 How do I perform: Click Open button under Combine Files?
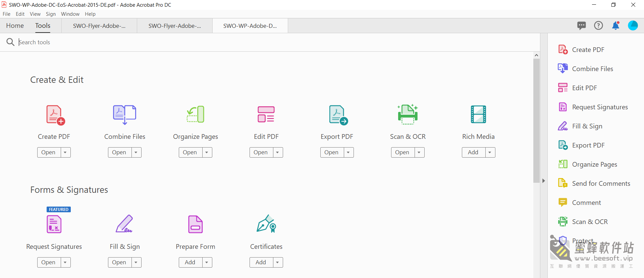click(120, 152)
